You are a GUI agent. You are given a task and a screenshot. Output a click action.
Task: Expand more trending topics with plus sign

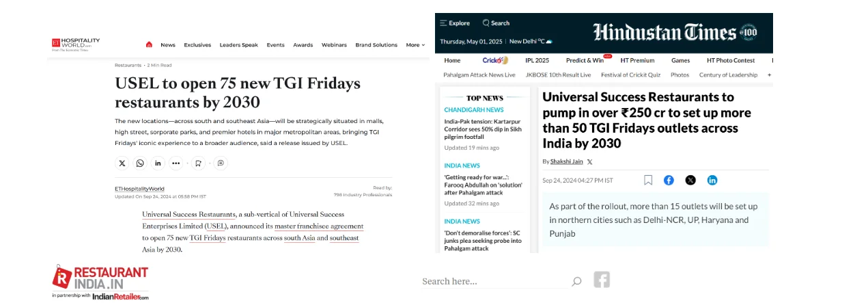coord(770,75)
